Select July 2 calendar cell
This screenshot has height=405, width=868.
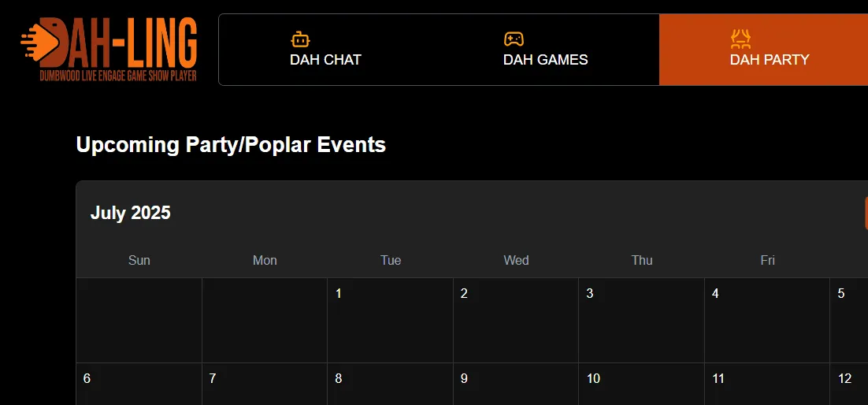[x=516, y=320]
